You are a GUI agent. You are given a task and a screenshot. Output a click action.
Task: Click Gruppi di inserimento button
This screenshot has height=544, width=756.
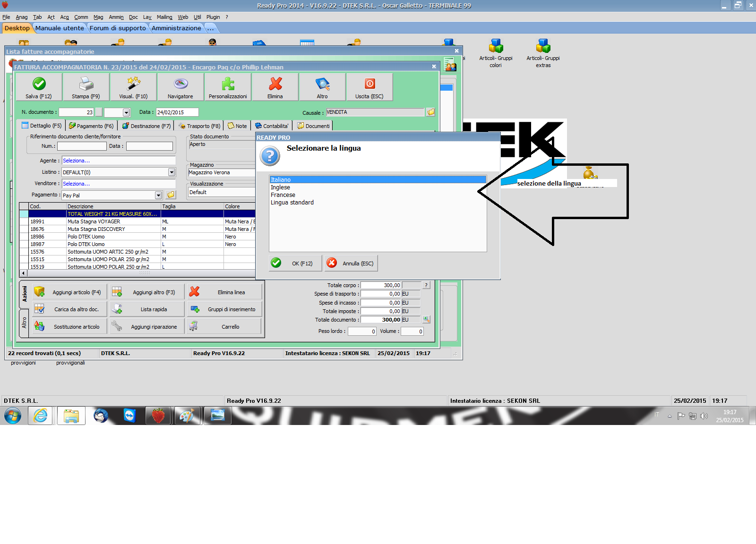[x=224, y=309]
